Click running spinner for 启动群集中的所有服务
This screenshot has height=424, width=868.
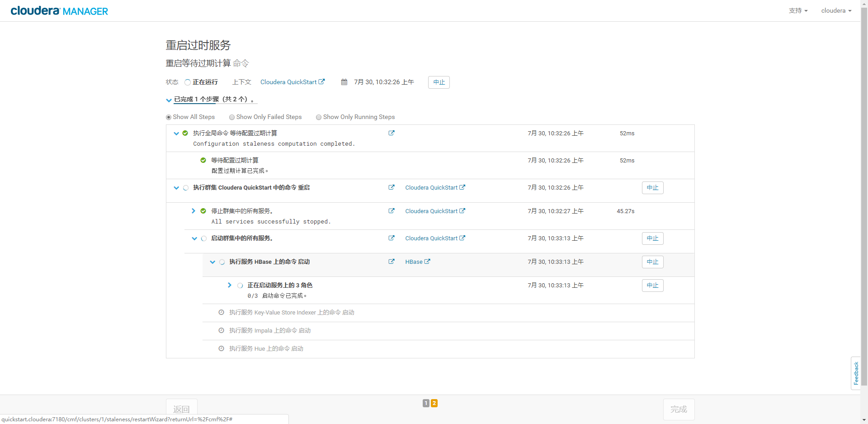[x=204, y=238]
